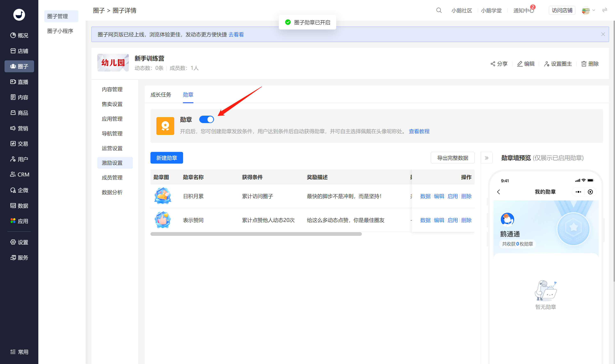This screenshot has height=364, width=615.
Task: Click 设置圈主 set circle owner
Action: point(558,64)
